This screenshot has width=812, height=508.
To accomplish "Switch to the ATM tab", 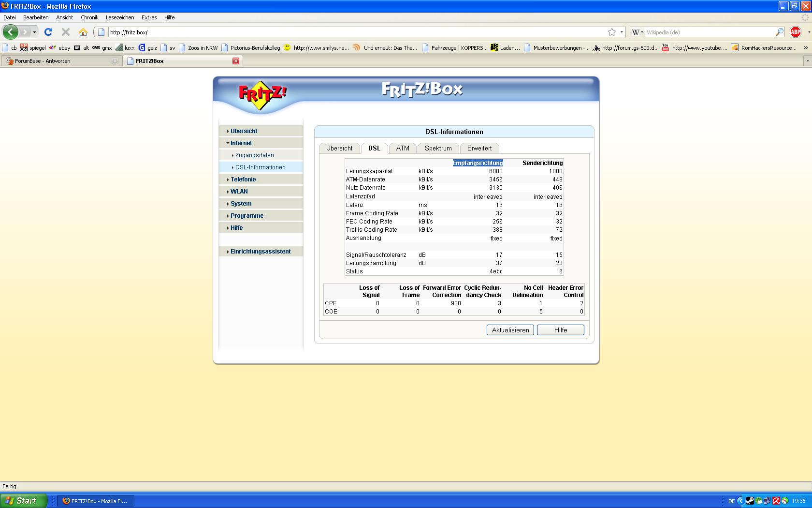I will [x=403, y=148].
